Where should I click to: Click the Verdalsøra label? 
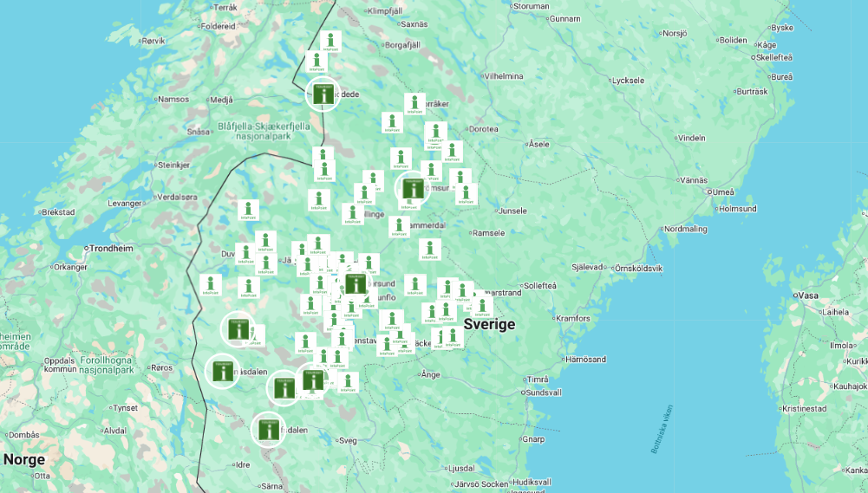[x=177, y=197]
